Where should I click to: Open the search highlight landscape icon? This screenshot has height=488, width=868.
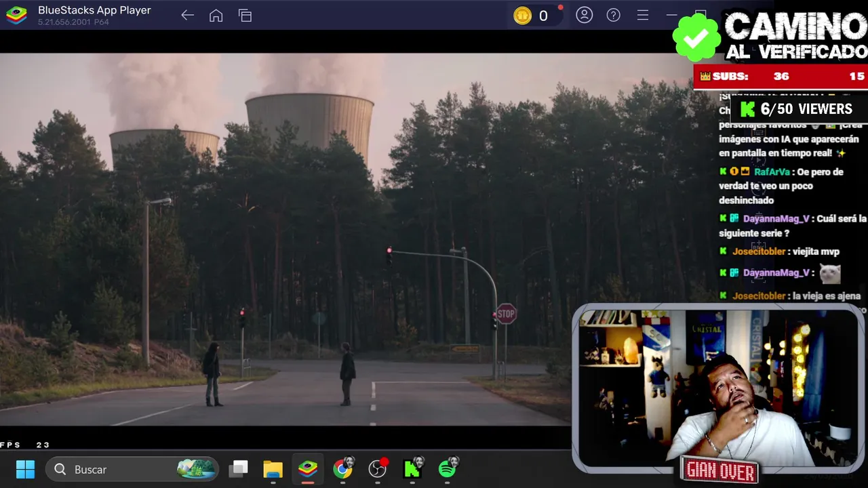196,468
